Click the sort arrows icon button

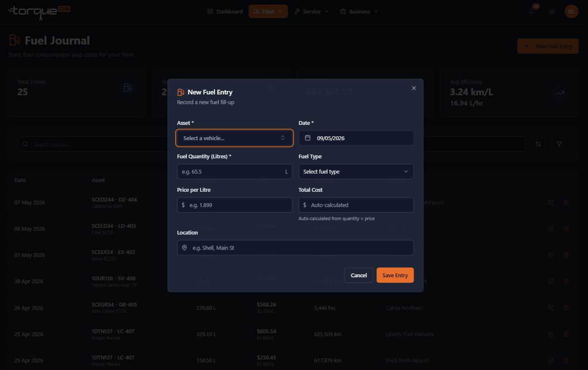point(538,144)
